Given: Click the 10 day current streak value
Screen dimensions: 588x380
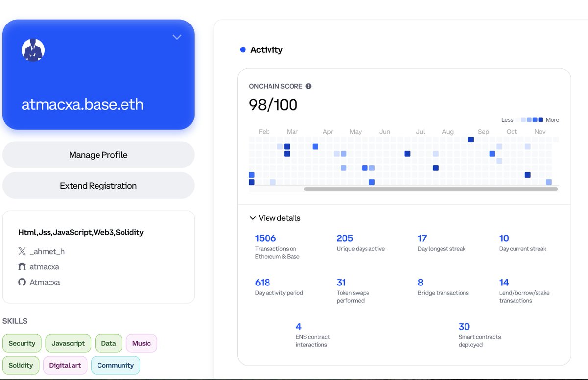Looking at the screenshot, I should [x=504, y=238].
